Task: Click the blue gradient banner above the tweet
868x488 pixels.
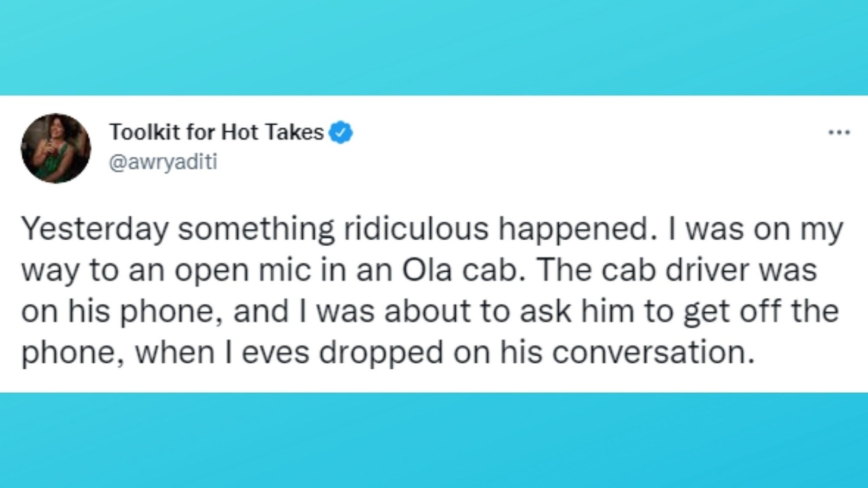Action: 434,48
